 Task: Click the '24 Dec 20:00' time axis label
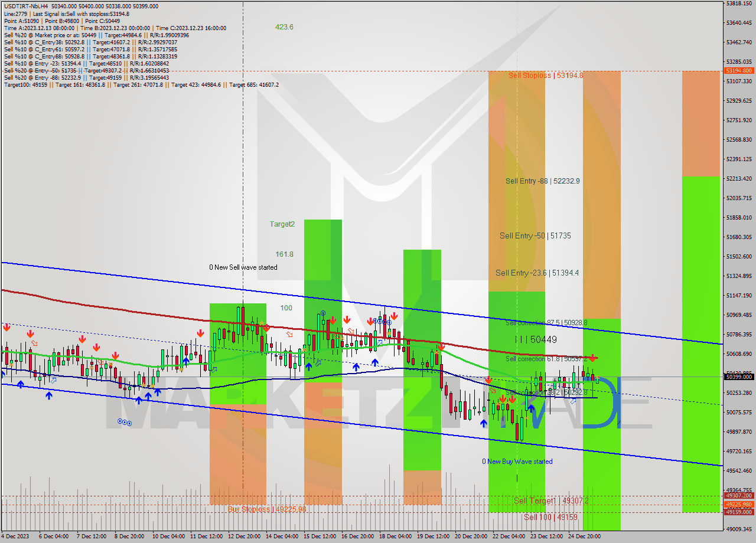(x=584, y=537)
